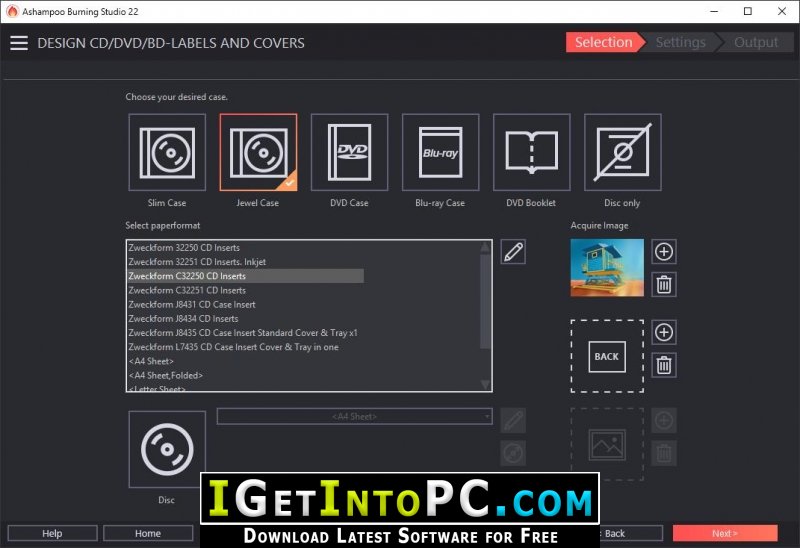Switch to the Output step tab
This screenshot has height=548, width=800.
click(x=756, y=42)
